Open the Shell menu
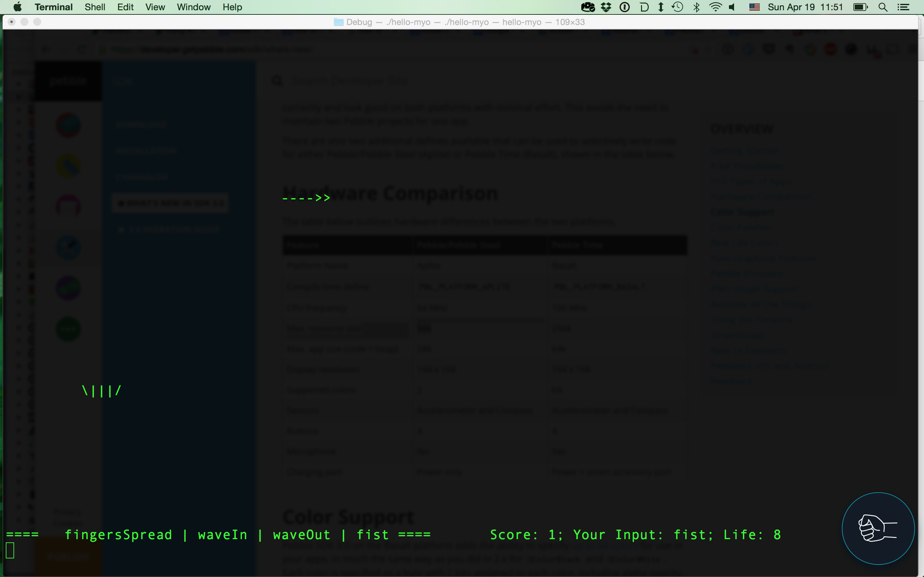Screen dimensions: 924x577 click(x=95, y=7)
